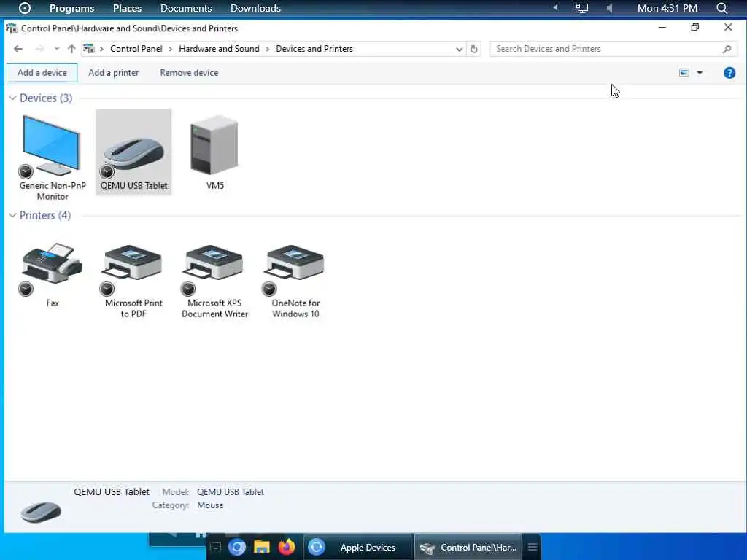Image resolution: width=747 pixels, height=560 pixels.
Task: Collapse the Printers (4) group
Action: coord(13,216)
